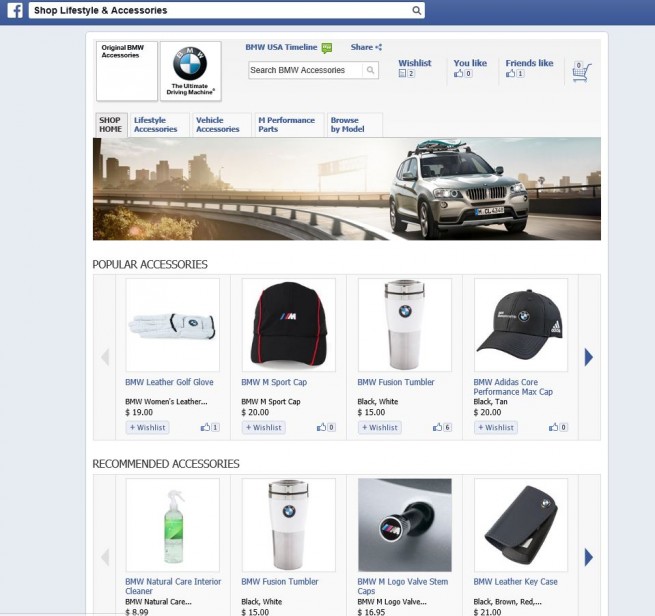Click the Wishlist list icon with count 2
Screen dimensions: 655x616
coord(402,74)
